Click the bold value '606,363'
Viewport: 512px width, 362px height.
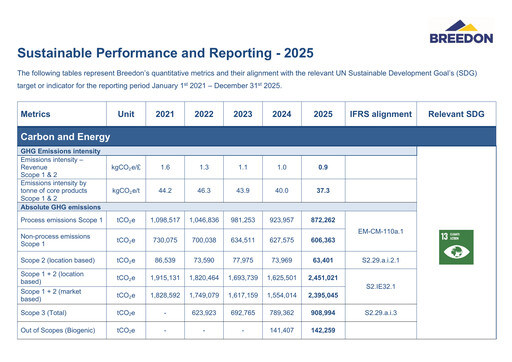tap(323, 240)
